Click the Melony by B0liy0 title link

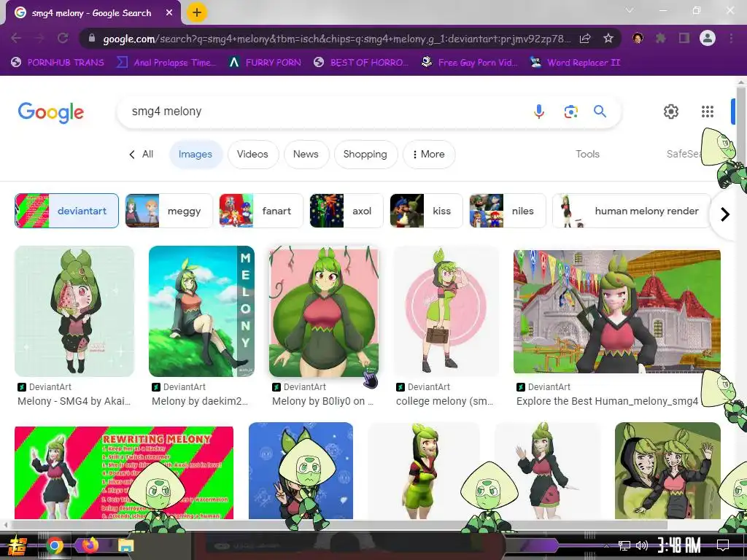322,402
